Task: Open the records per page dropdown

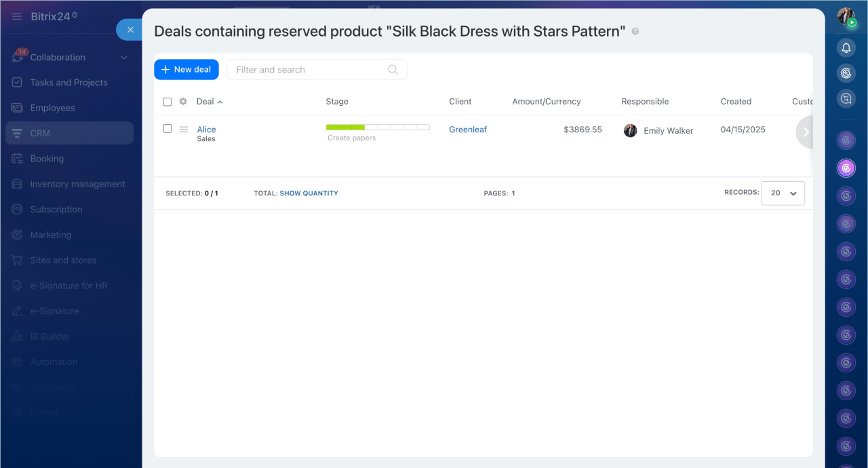Action: tap(783, 193)
